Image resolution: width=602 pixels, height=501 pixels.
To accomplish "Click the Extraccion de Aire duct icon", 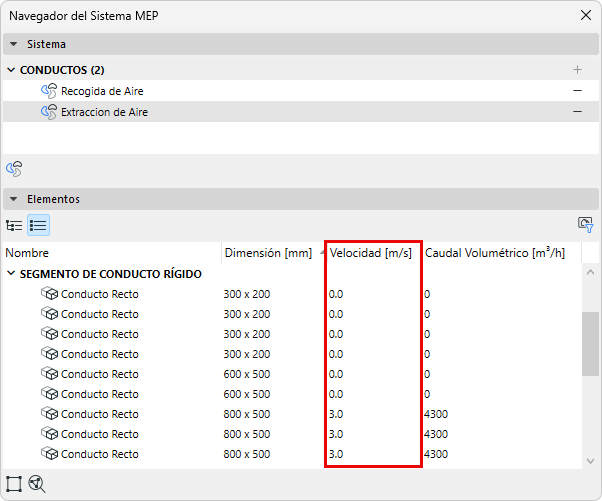I will click(49, 112).
